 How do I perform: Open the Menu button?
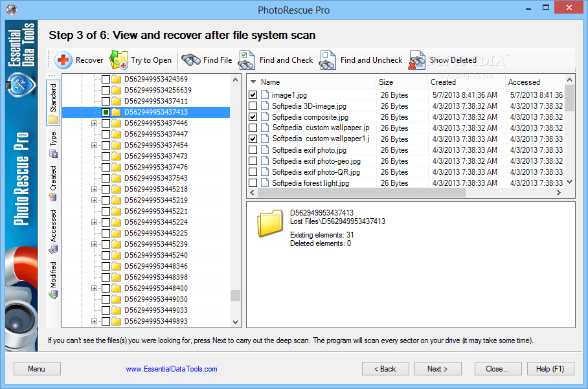tap(37, 369)
